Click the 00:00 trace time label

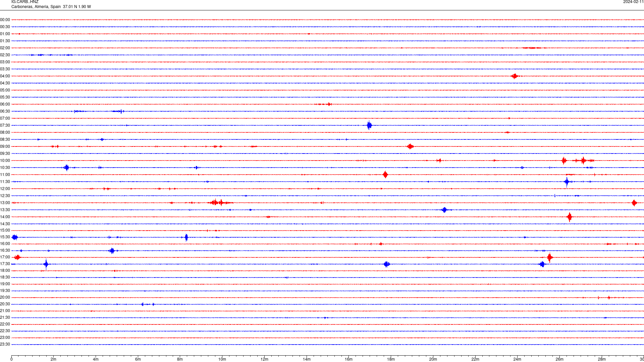5,20
